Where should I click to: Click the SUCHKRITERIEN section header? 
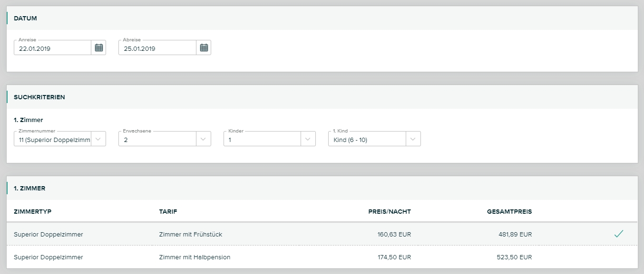(39, 97)
